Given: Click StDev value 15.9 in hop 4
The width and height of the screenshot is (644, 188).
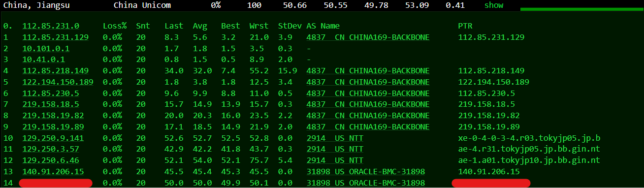Looking at the screenshot, I should click(x=288, y=71).
